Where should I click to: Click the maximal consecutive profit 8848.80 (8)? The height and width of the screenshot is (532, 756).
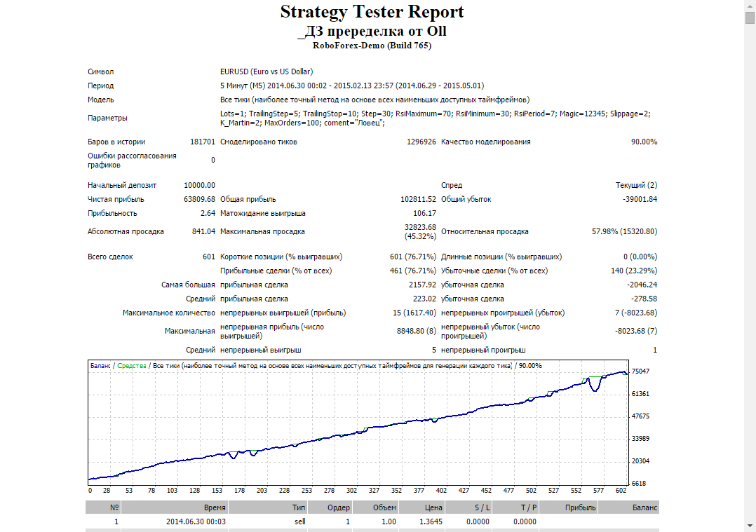[417, 331]
